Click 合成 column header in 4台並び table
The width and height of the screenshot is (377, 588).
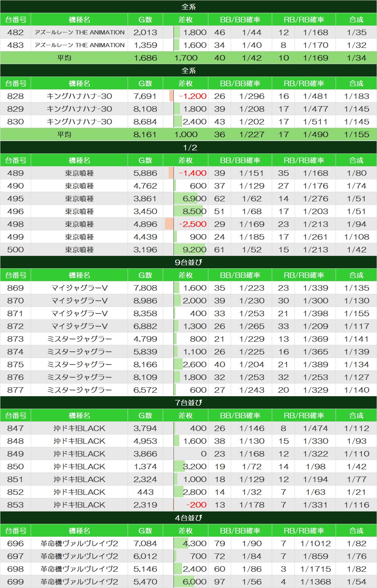pos(356,531)
